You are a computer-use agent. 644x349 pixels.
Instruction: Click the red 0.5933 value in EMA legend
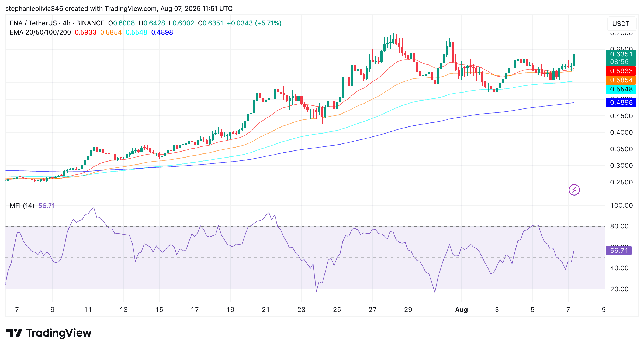(85, 32)
